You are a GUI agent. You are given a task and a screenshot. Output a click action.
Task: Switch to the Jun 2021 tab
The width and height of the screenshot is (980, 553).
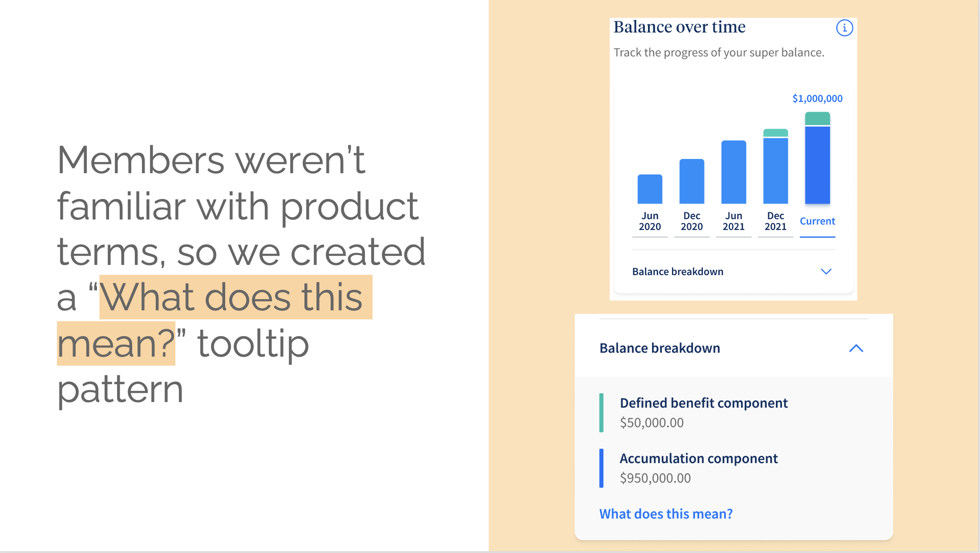point(733,221)
